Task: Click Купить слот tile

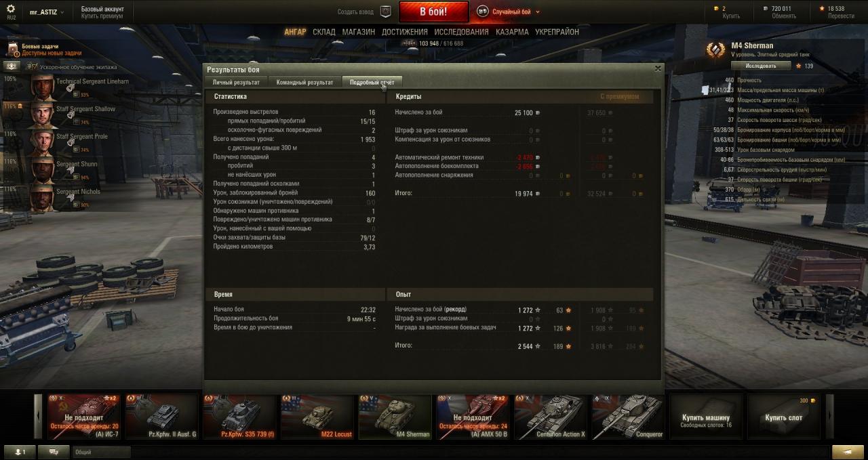Action: click(x=783, y=417)
